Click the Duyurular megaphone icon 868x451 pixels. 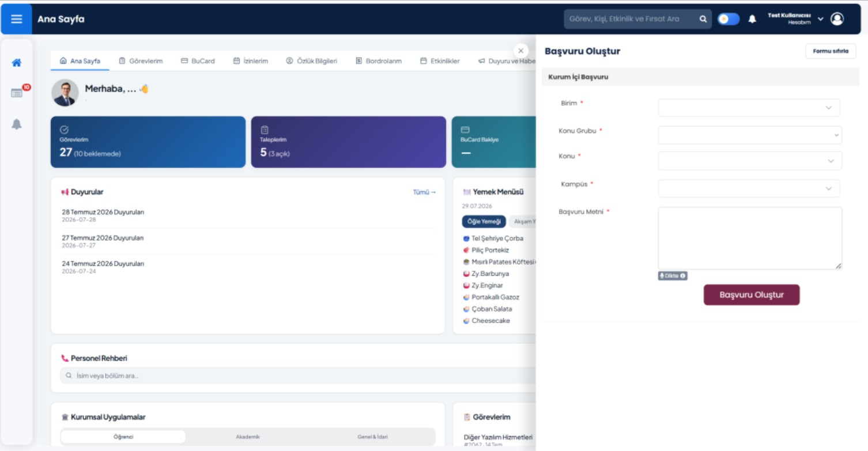pos(65,192)
